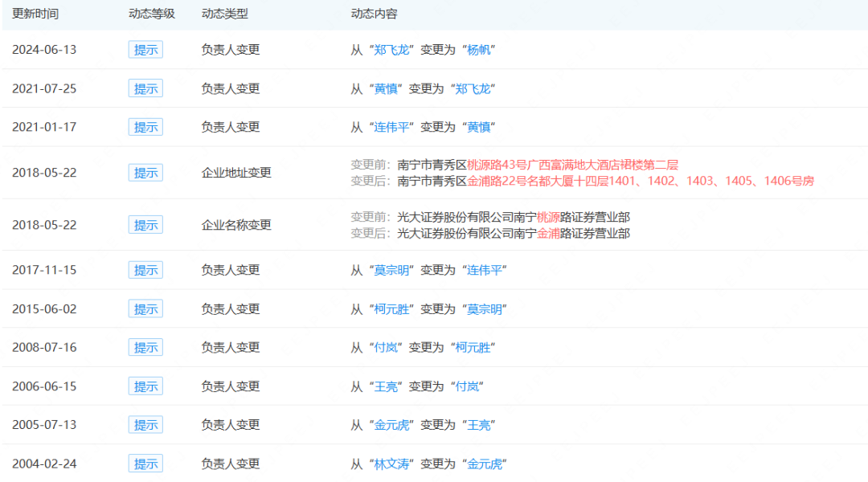Click 提示 tag in 企业名称变更 row
The image size is (868, 482).
[145, 225]
